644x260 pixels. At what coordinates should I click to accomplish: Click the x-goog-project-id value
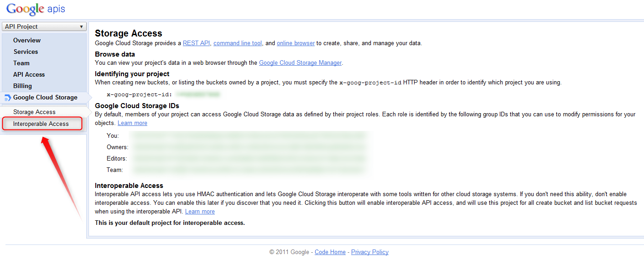pos(198,94)
